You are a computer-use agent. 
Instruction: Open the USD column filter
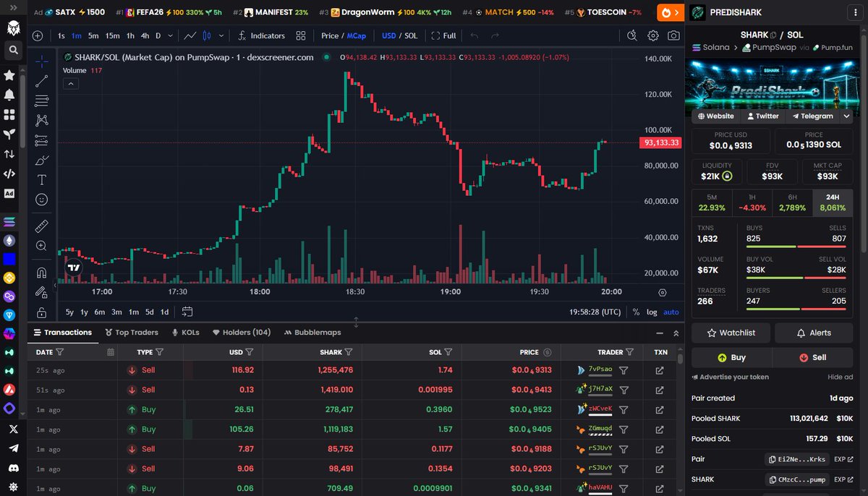pos(250,352)
